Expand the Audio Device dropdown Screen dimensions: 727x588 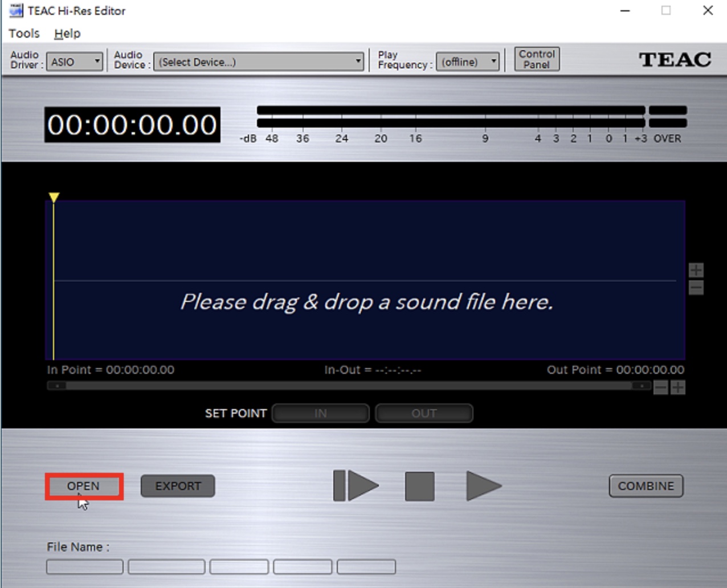point(259,62)
